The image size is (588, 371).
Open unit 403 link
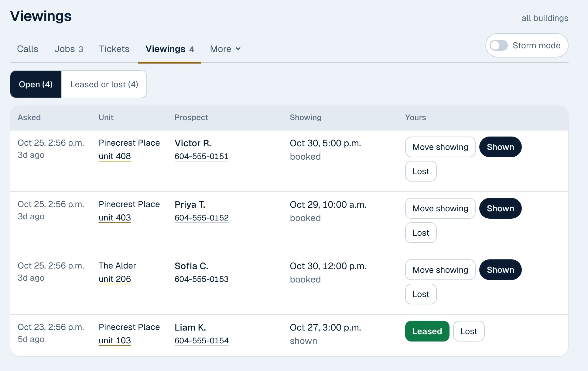pyautogui.click(x=115, y=218)
